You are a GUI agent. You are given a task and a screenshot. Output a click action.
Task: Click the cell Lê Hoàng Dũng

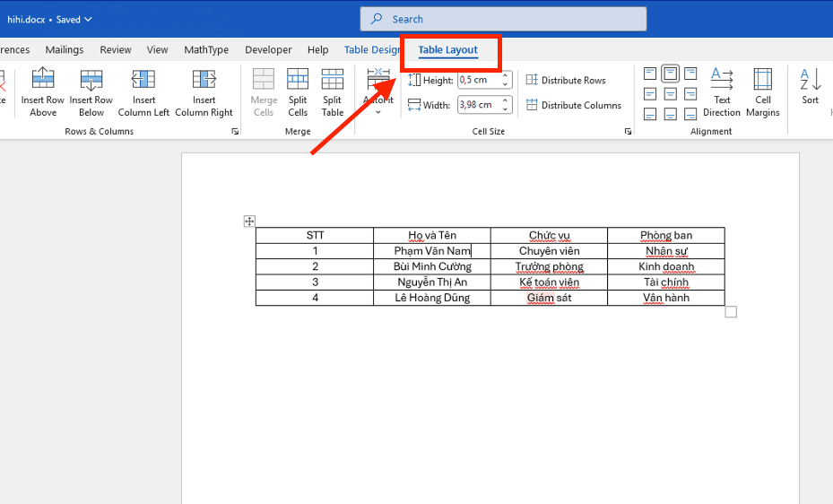432,298
